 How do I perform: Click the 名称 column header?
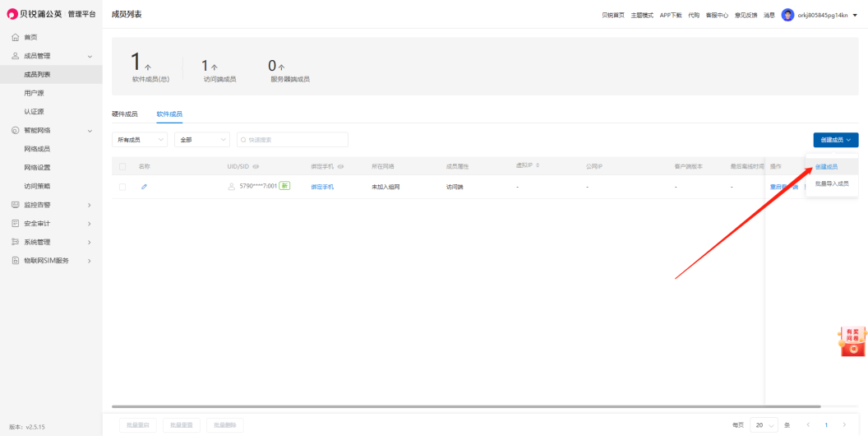tap(144, 166)
